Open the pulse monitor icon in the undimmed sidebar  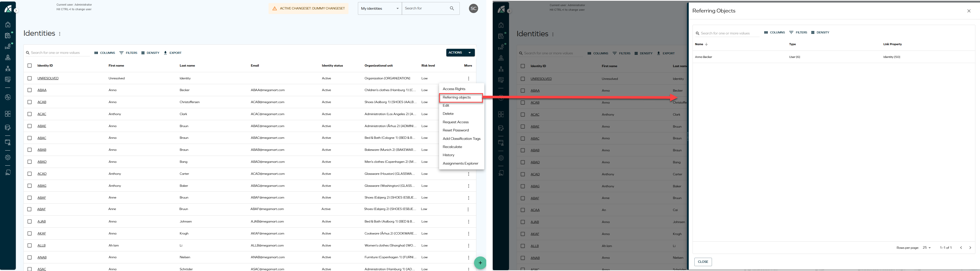point(8,97)
